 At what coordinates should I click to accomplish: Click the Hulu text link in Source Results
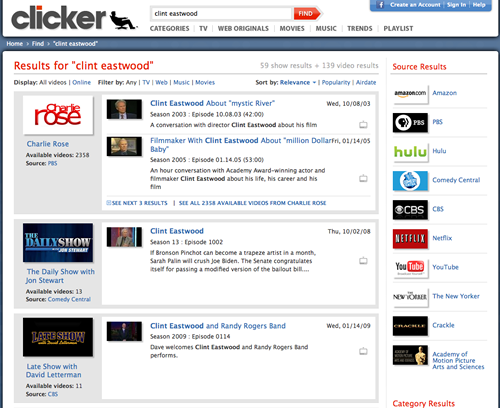coord(439,151)
